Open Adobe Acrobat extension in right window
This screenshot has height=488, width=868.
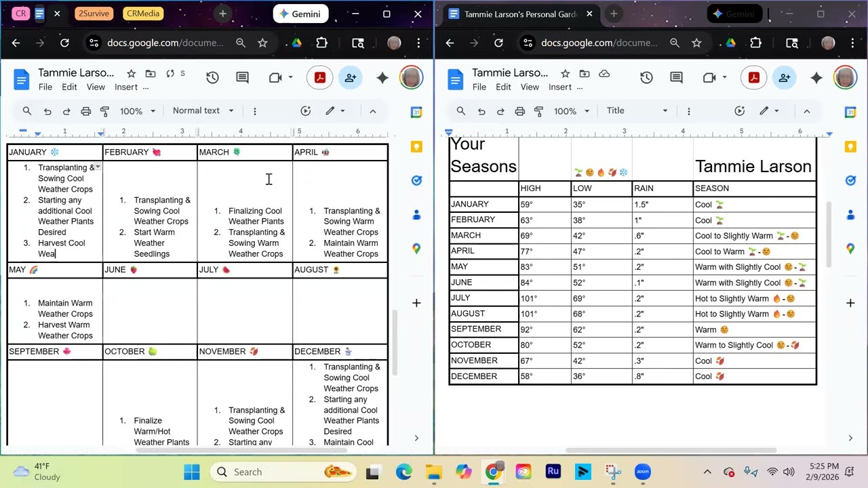coord(753,78)
